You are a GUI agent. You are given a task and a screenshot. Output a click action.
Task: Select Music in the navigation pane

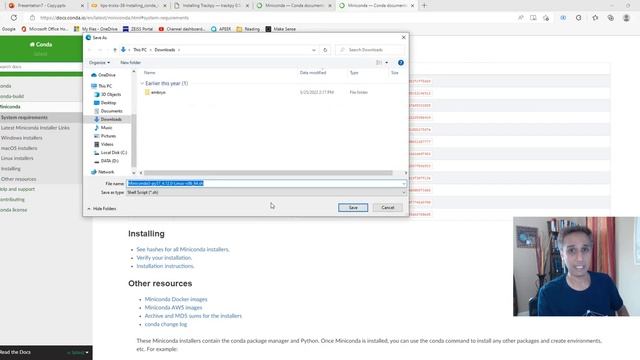coord(103,128)
